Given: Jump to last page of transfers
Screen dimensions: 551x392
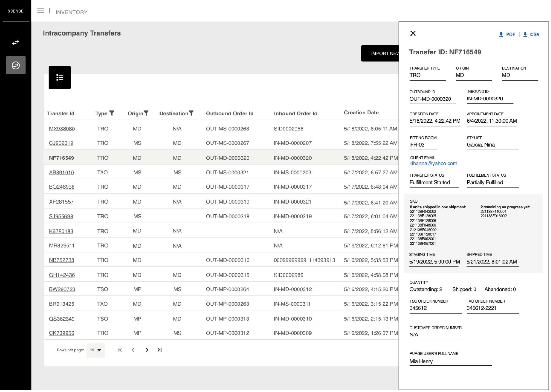Looking at the screenshot, I should pyautogui.click(x=159, y=350).
